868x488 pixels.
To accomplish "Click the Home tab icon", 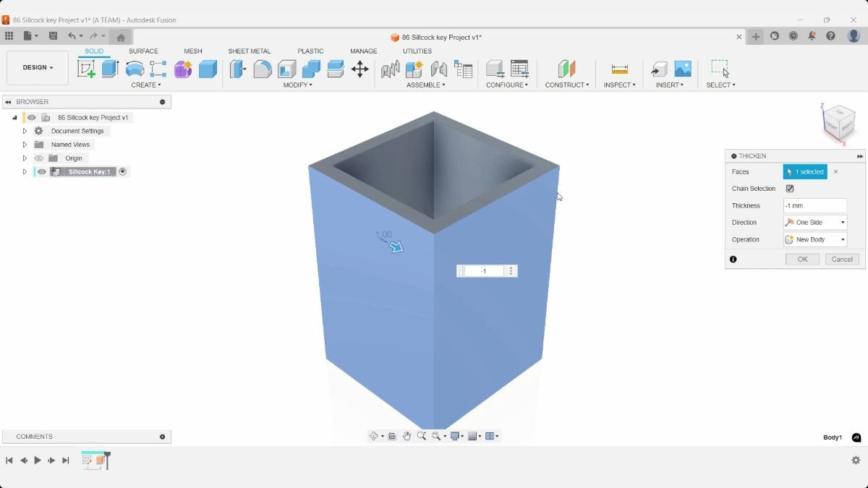I will [121, 37].
